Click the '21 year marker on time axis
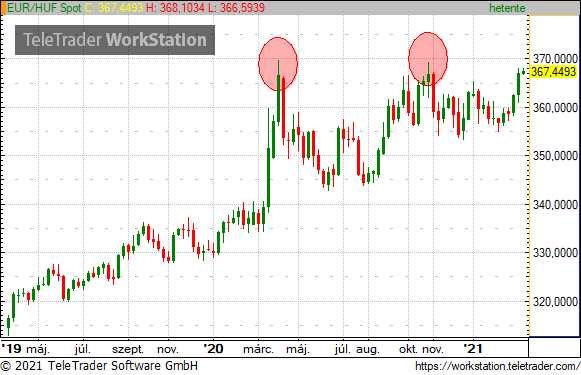Viewport: 581px width, 375px height. coord(473,349)
